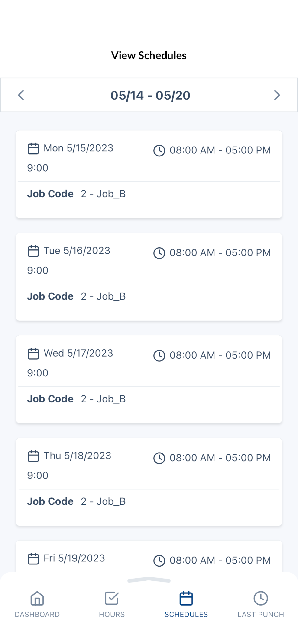The image size is (298, 644).
Task: Tap the bottom sheet drag handle
Action: [149, 580]
